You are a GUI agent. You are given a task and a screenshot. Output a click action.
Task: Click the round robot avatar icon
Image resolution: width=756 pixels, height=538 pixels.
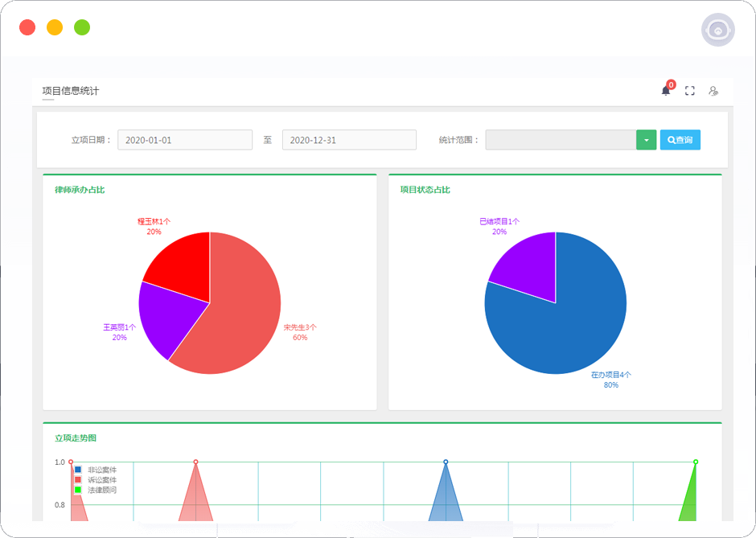tap(718, 30)
